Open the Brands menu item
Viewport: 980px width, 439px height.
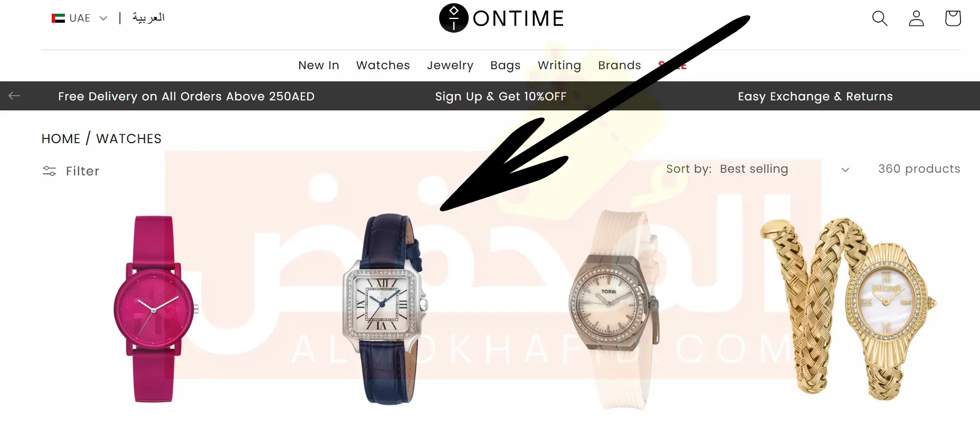point(619,66)
